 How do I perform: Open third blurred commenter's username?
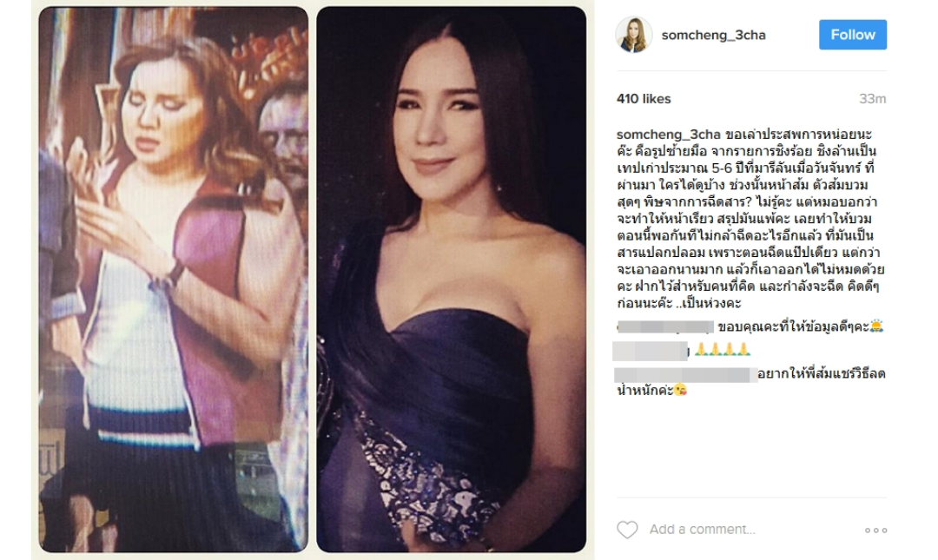point(685,375)
